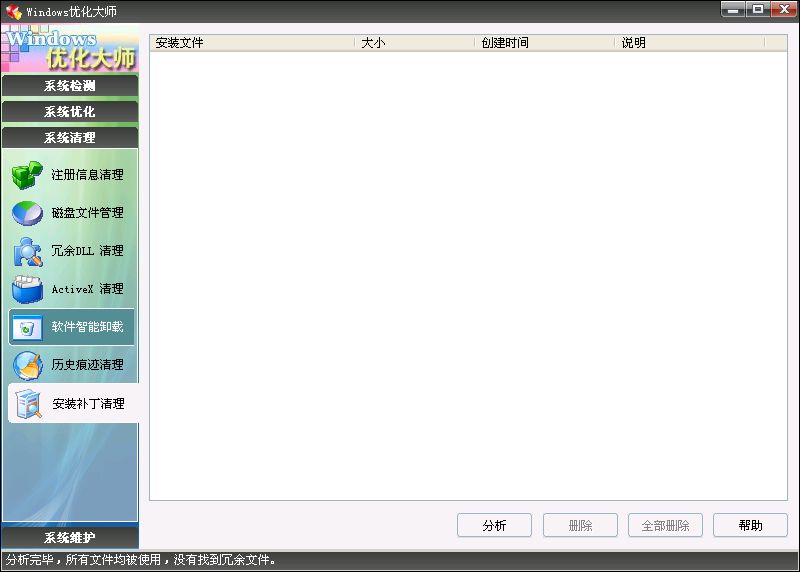Click the 说明 column header
The width and height of the screenshot is (800, 572).
(688, 43)
